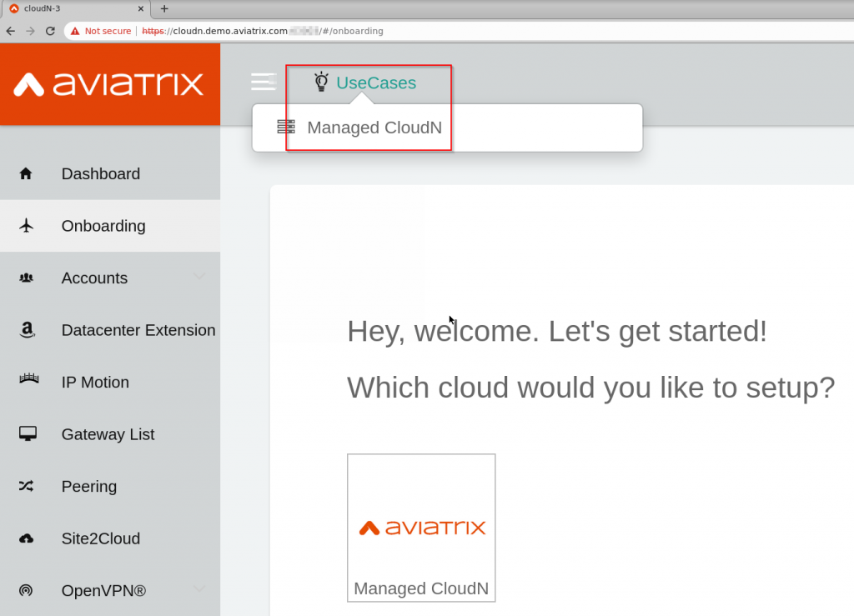Image resolution: width=854 pixels, height=616 pixels.
Task: Open IP Motion page
Action: (110, 382)
